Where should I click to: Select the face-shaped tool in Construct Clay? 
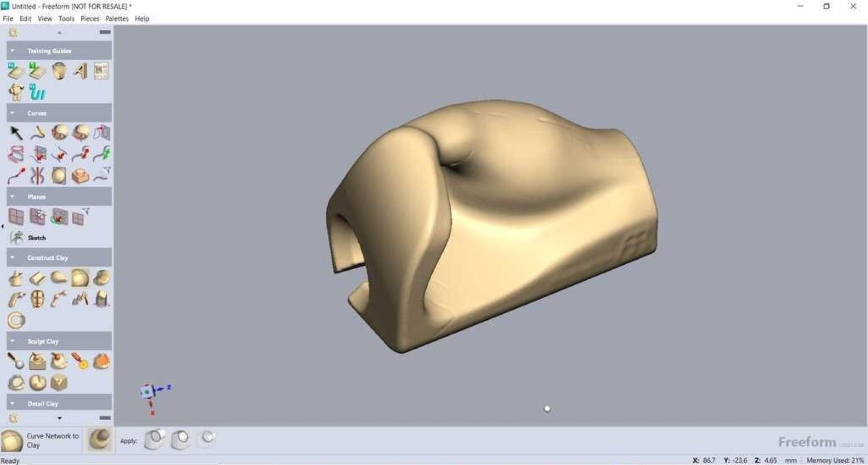[x=37, y=299]
